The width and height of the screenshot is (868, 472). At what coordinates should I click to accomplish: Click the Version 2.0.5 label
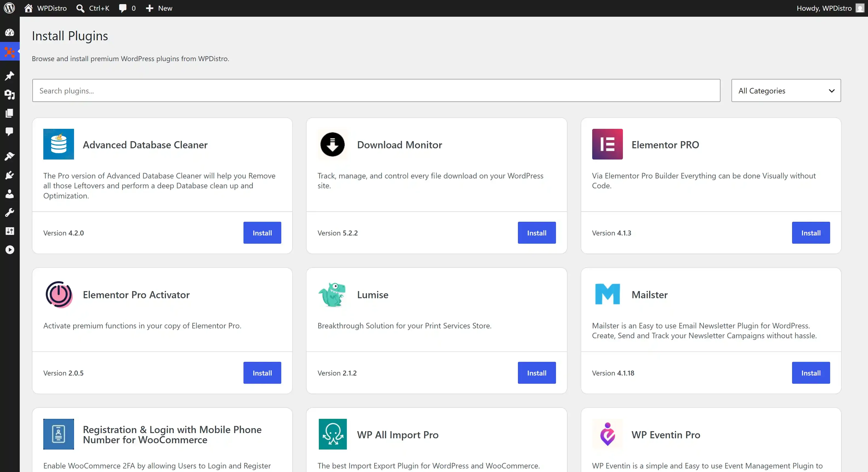tap(63, 373)
